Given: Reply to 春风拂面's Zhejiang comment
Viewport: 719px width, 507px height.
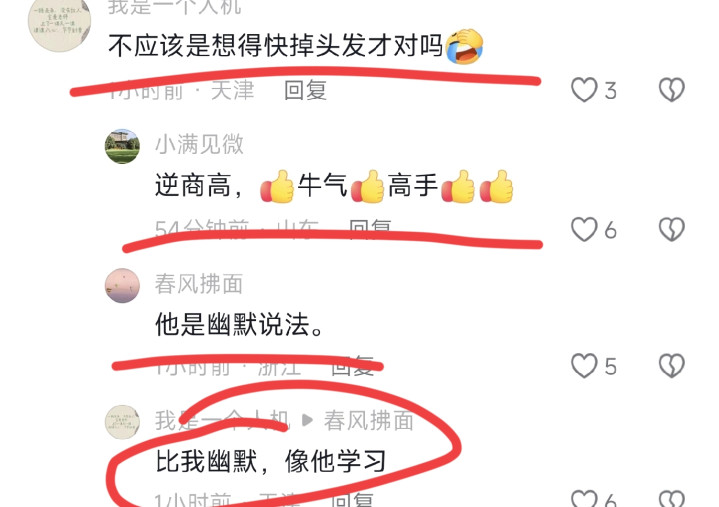Looking at the screenshot, I should 352,366.
